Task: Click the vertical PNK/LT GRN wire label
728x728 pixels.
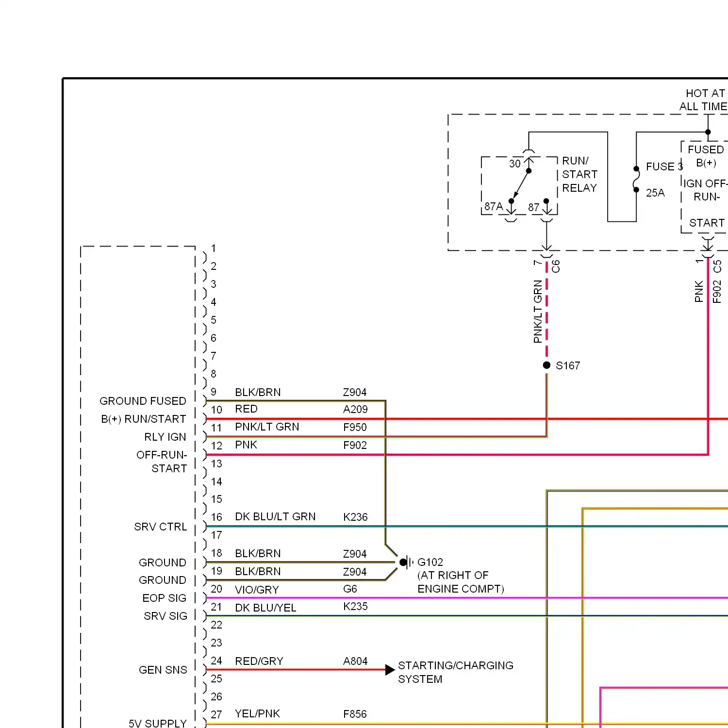Action: point(538,312)
